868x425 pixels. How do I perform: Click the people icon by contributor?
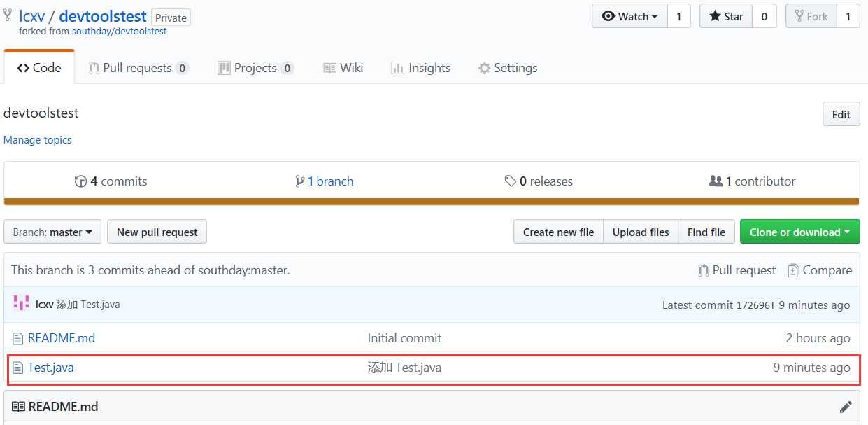pyautogui.click(x=716, y=181)
